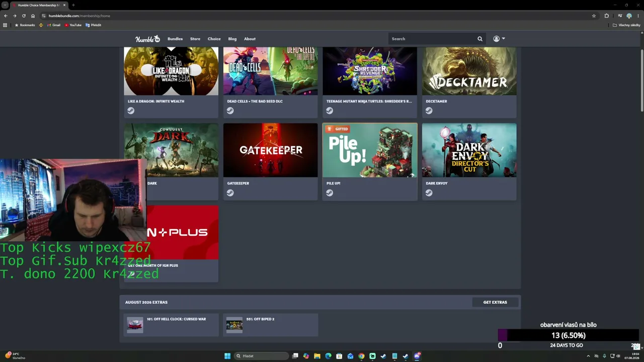This screenshot has height=362, width=644.
Task: Go forward in the browser
Action: pyautogui.click(x=15, y=16)
